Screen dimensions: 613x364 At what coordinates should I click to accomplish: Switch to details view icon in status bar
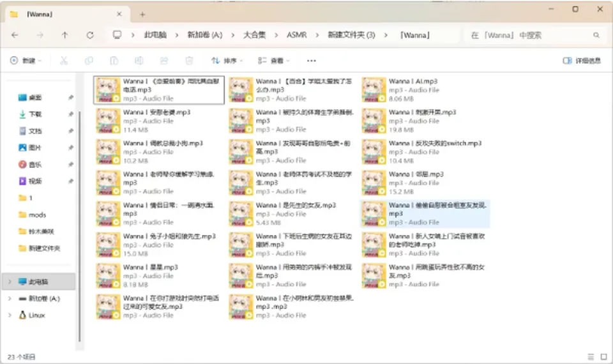(591, 357)
